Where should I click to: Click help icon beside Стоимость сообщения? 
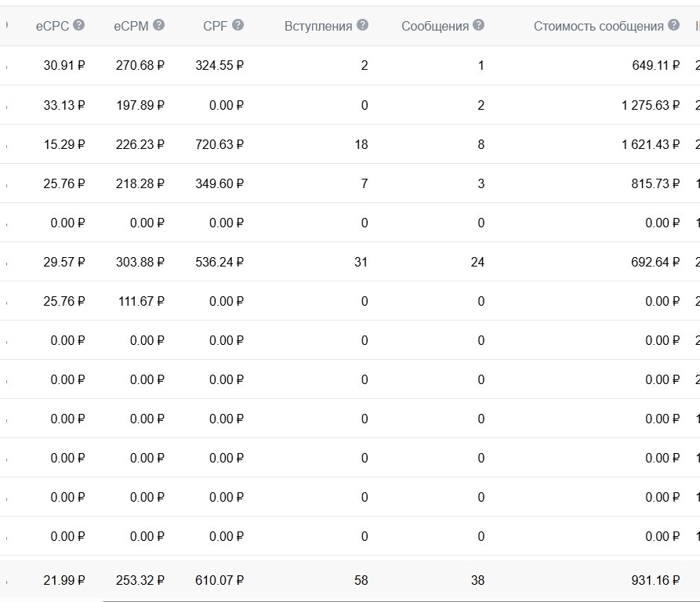673,25
